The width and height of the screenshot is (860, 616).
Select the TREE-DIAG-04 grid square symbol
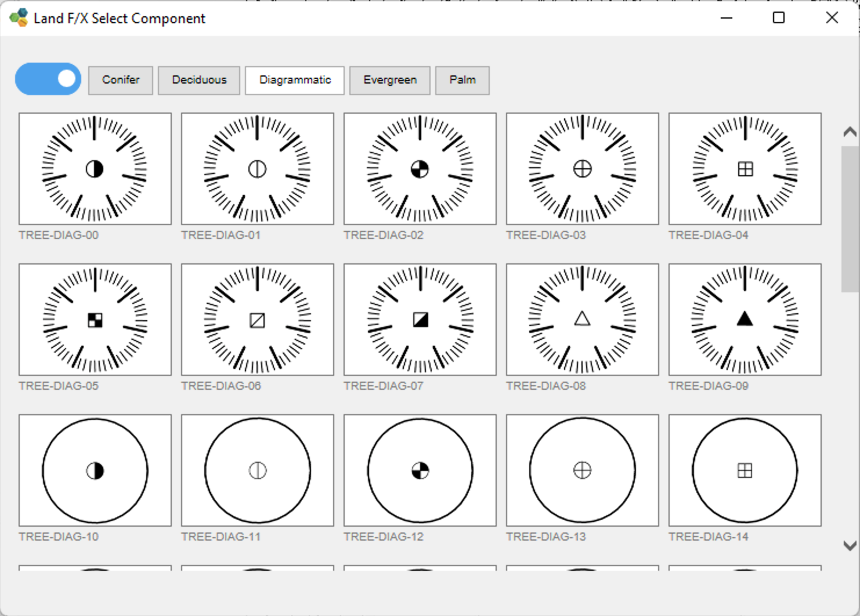coord(745,169)
